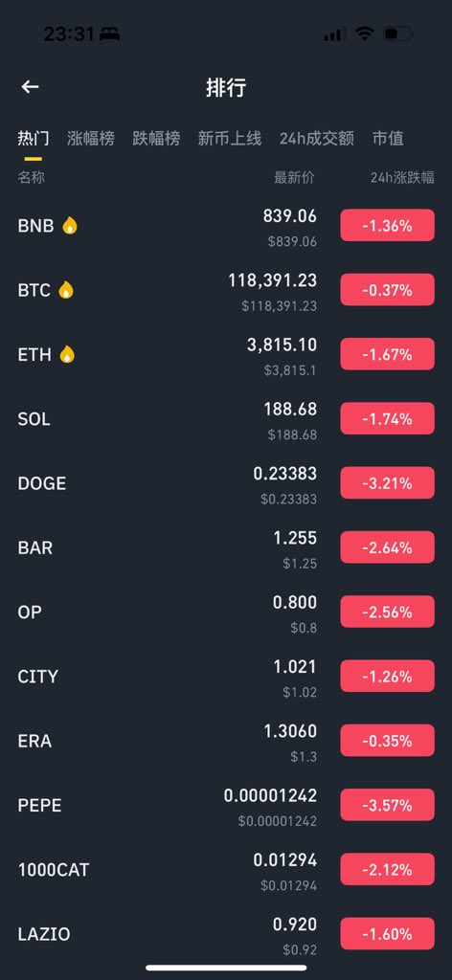Screen dimensions: 452x980
Task: Select the 1000CAT listing
Action: tap(226, 869)
